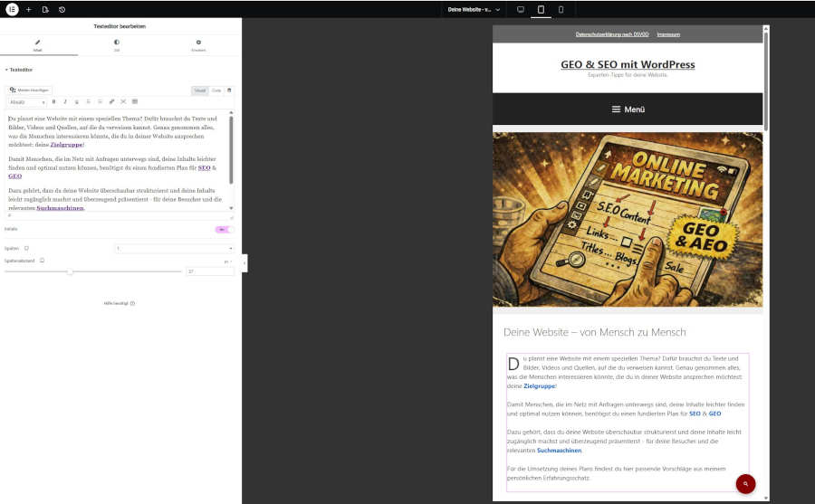Click SEO link in the text editor
This screenshot has height=504, width=815.
click(205, 167)
